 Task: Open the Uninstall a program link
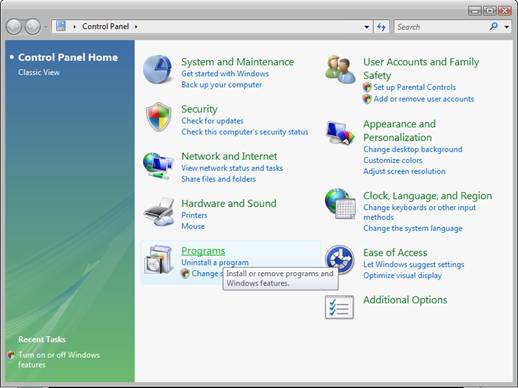click(215, 262)
